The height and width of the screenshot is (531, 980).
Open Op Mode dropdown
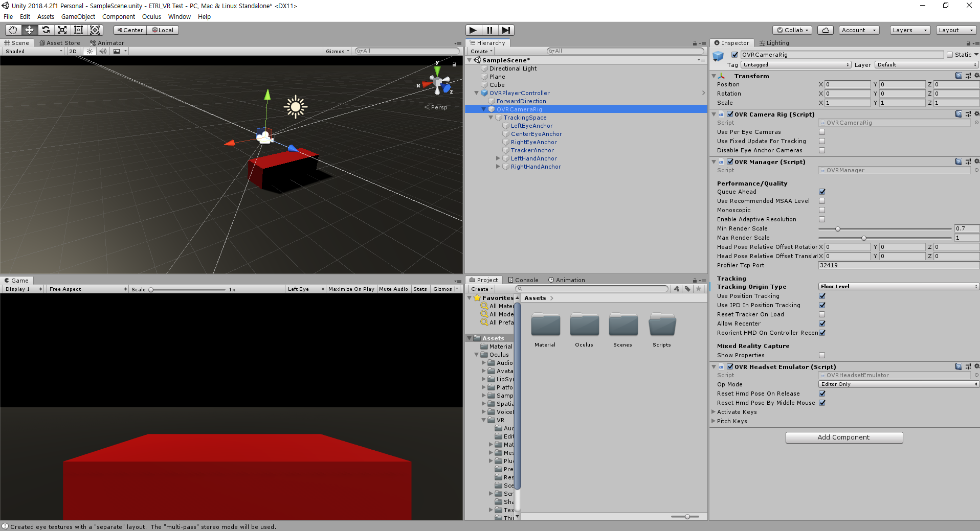coord(899,384)
